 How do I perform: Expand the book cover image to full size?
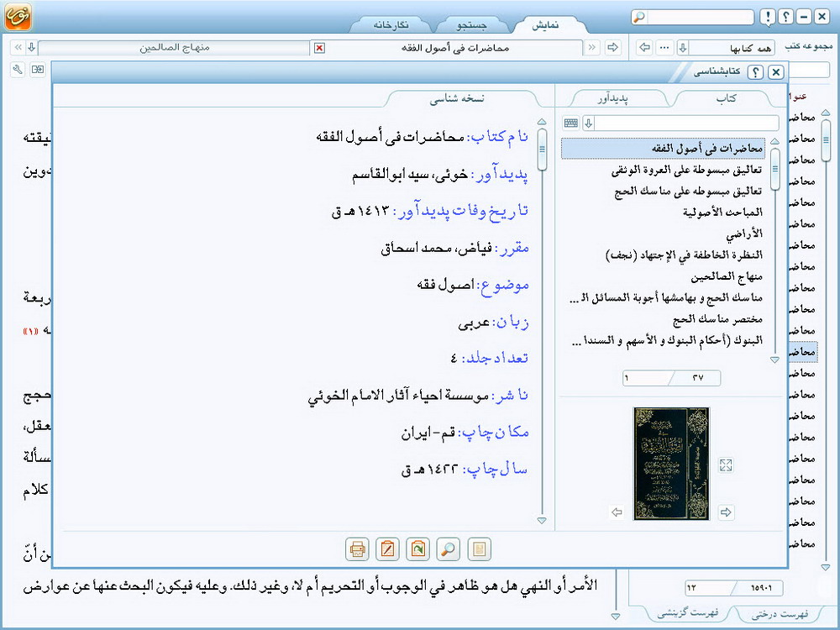726,465
